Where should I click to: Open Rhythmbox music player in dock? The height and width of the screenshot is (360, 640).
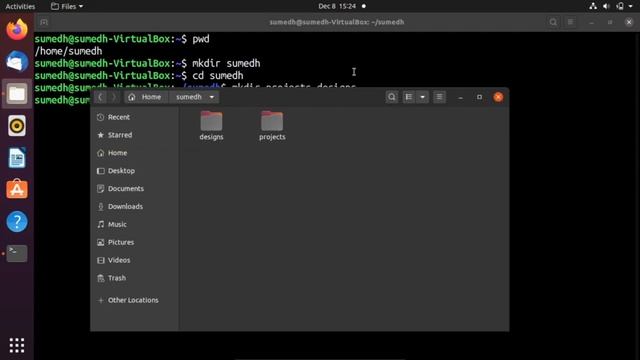(17, 126)
